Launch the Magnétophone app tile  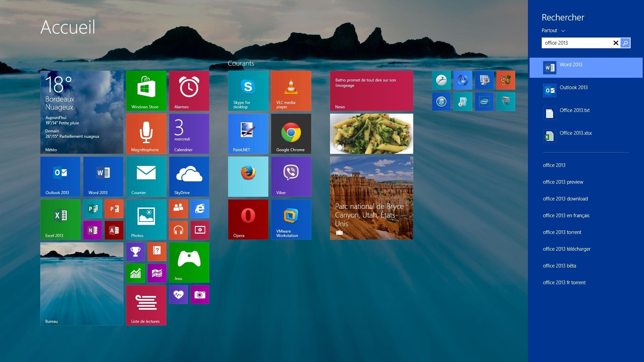click(146, 134)
